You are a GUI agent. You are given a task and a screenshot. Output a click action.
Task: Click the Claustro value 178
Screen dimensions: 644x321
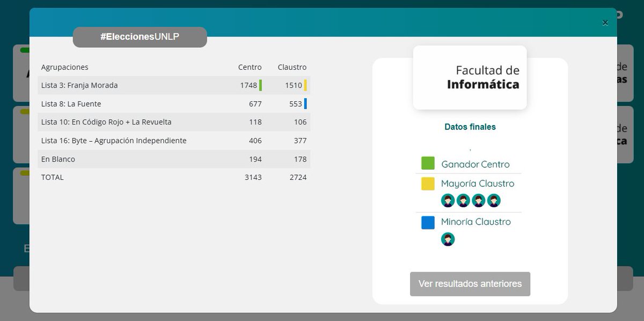pos(301,159)
